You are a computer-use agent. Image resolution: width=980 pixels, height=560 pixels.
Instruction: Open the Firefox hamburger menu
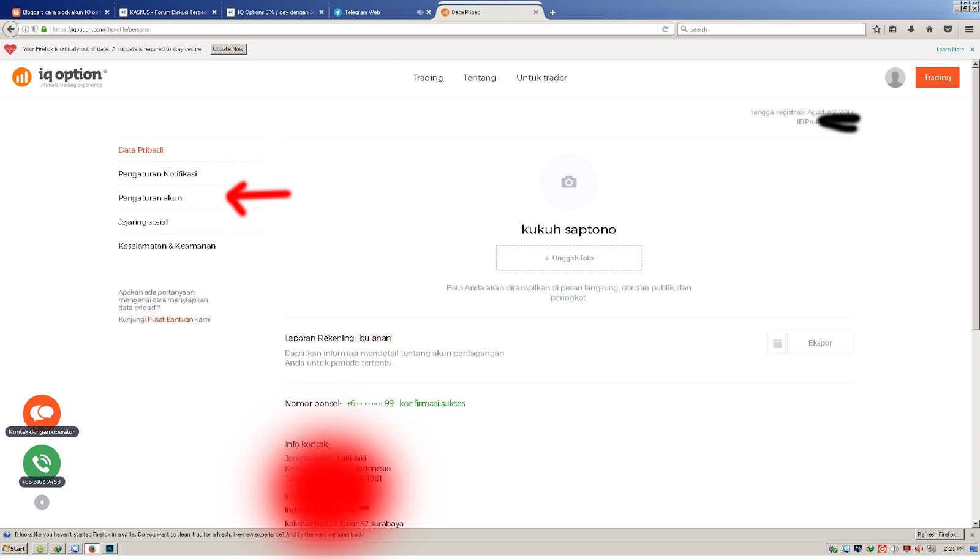969,29
